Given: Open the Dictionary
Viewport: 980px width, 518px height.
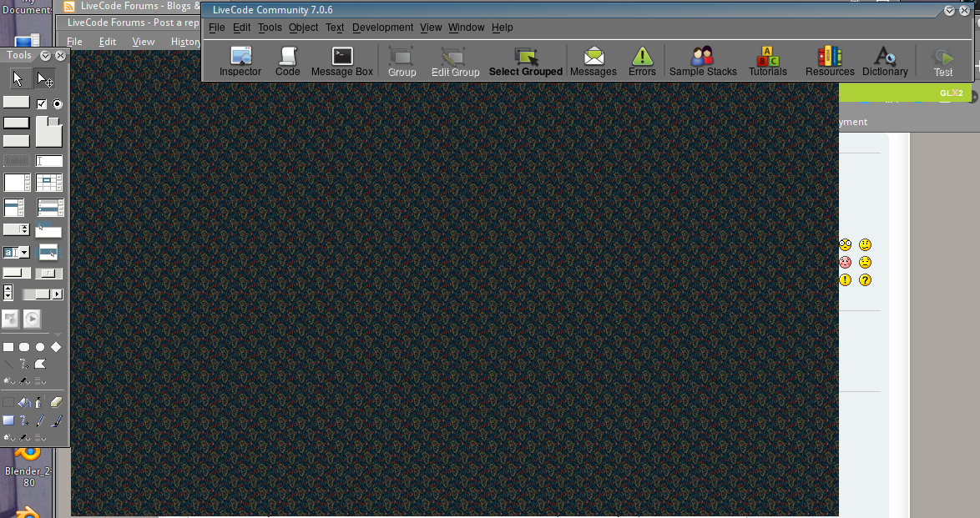Looking at the screenshot, I should point(885,62).
